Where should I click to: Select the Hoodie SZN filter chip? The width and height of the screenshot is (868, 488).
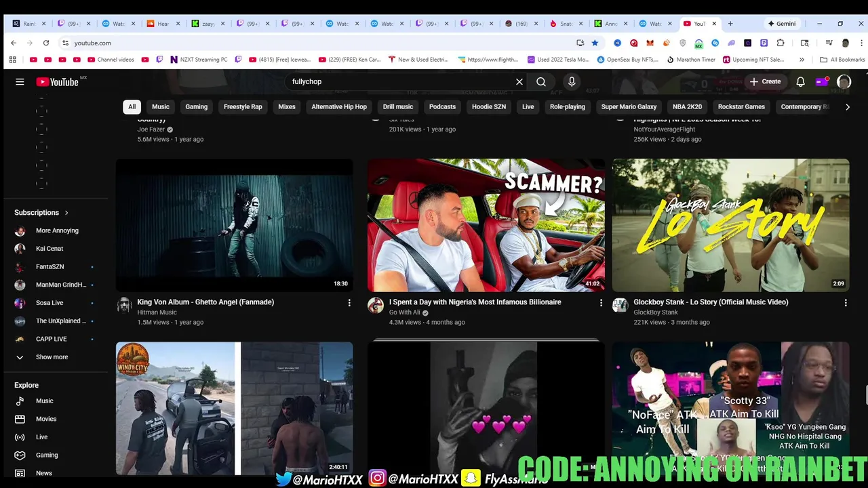click(x=489, y=106)
